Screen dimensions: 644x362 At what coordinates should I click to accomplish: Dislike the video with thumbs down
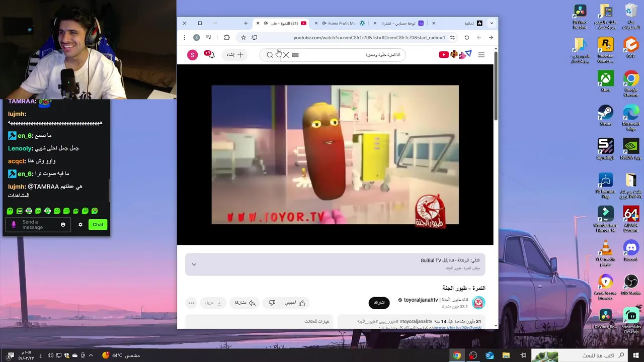point(272,303)
